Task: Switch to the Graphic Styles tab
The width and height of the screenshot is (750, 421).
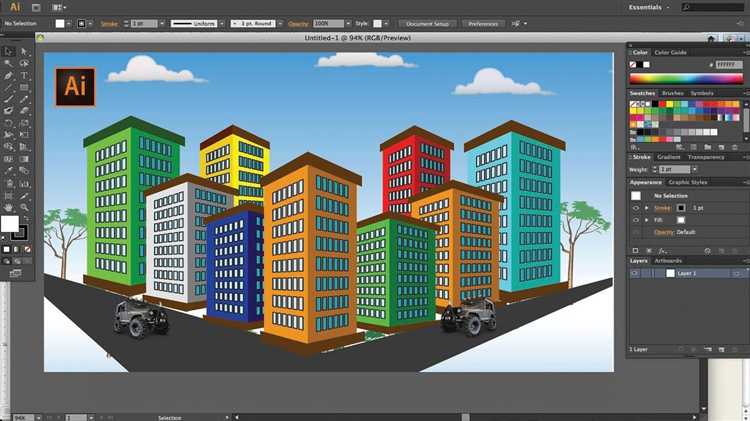Action: [x=687, y=182]
